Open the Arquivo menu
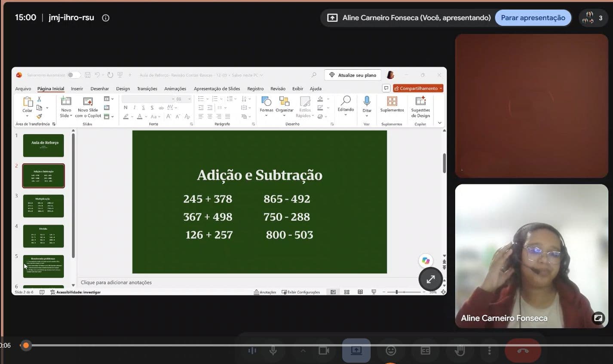The image size is (613, 364). tap(23, 89)
